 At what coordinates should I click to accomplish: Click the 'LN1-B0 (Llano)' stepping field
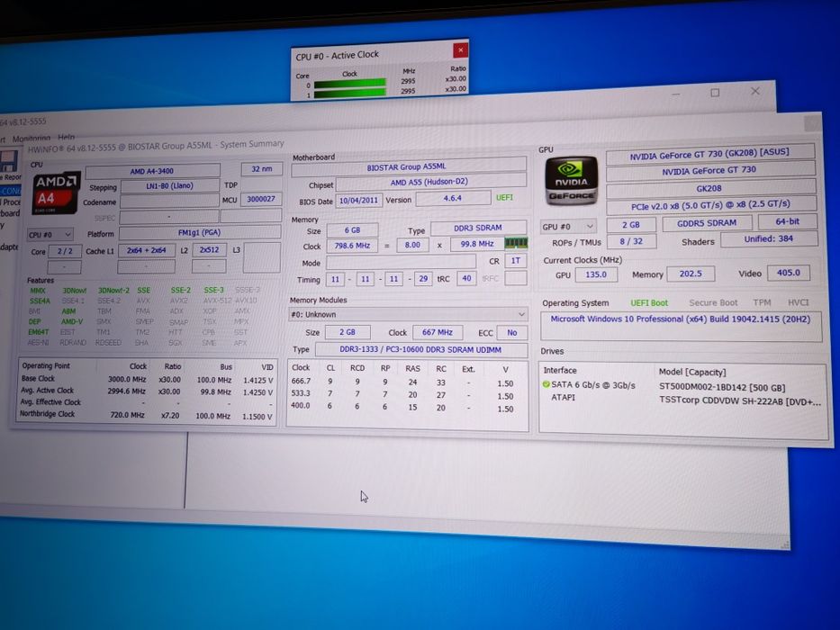coord(170,186)
